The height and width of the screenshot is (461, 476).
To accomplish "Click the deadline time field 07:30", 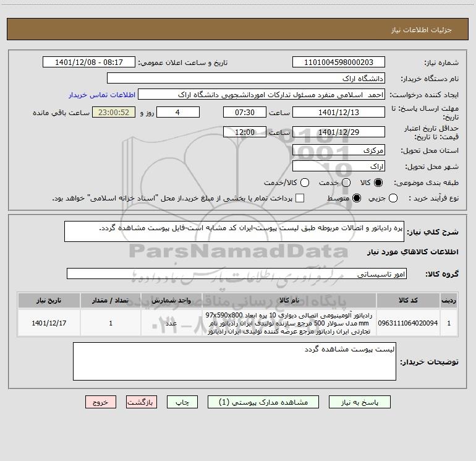I will click(x=245, y=112).
